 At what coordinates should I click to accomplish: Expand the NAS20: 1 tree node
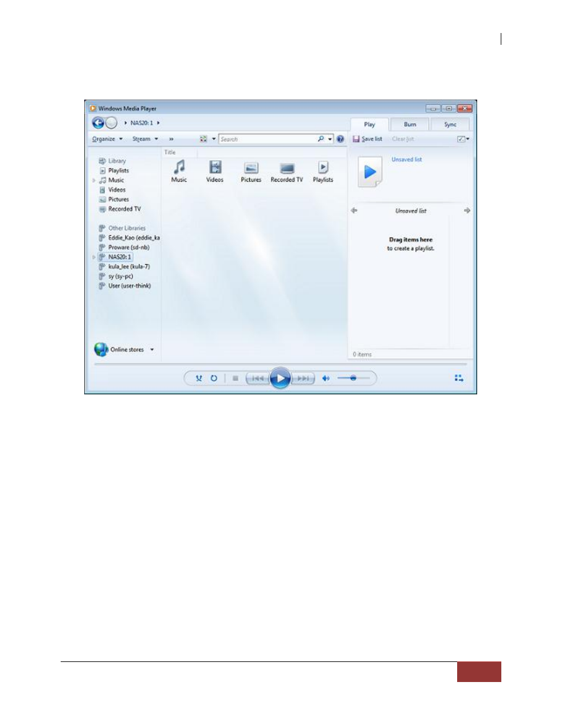coord(94,257)
